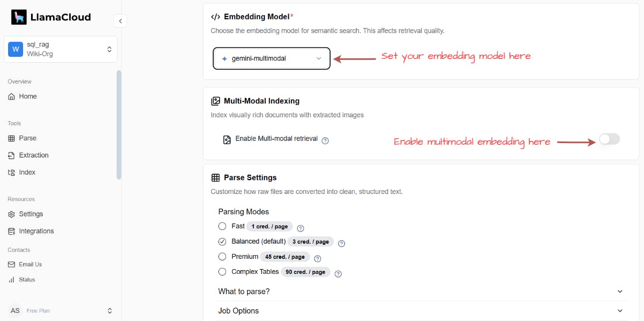Viewport: 644px width, 321px height.
Task: Choose the Premium parsing mode
Action: click(222, 256)
